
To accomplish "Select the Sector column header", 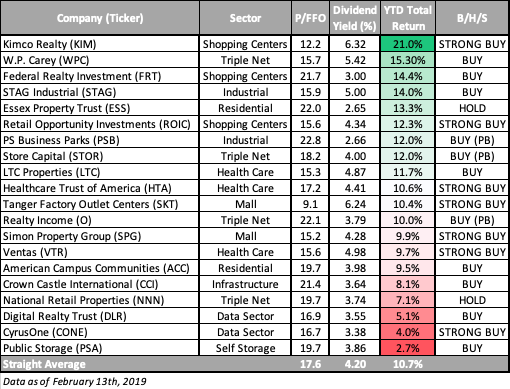I will pyautogui.click(x=245, y=18).
